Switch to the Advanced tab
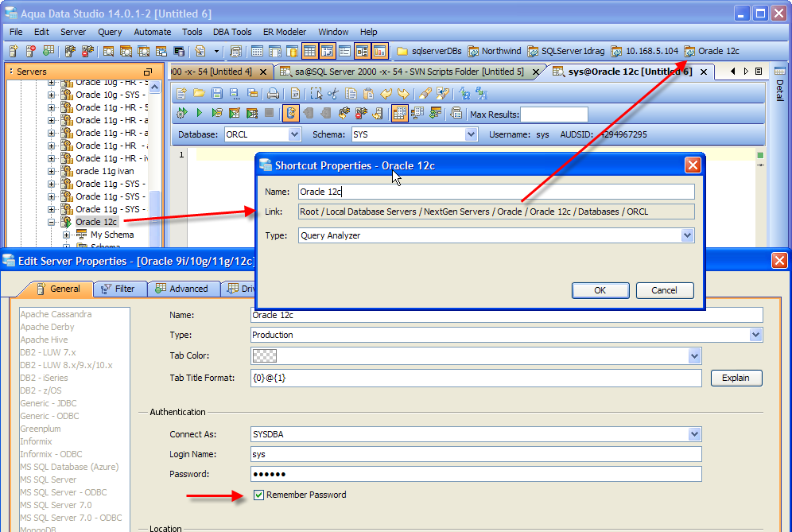792x532 pixels. coord(182,289)
